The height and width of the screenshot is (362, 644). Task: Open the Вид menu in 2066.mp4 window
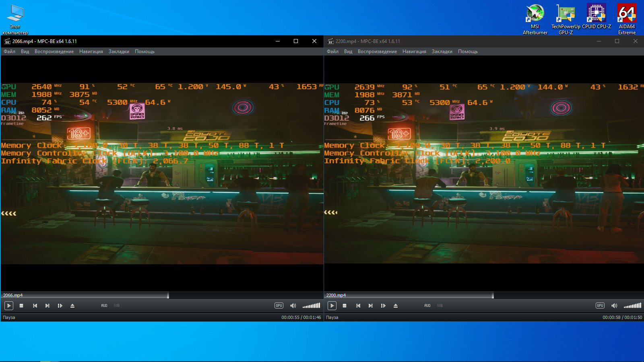(25, 51)
